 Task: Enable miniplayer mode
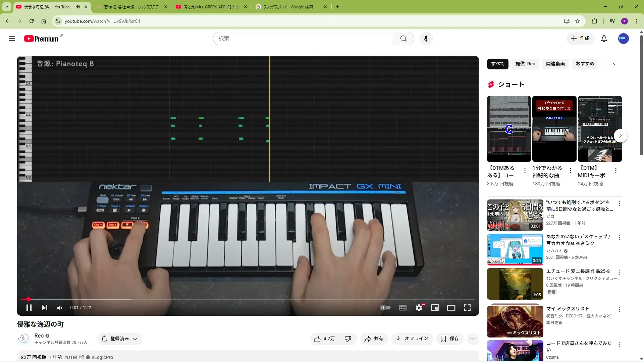435,308
